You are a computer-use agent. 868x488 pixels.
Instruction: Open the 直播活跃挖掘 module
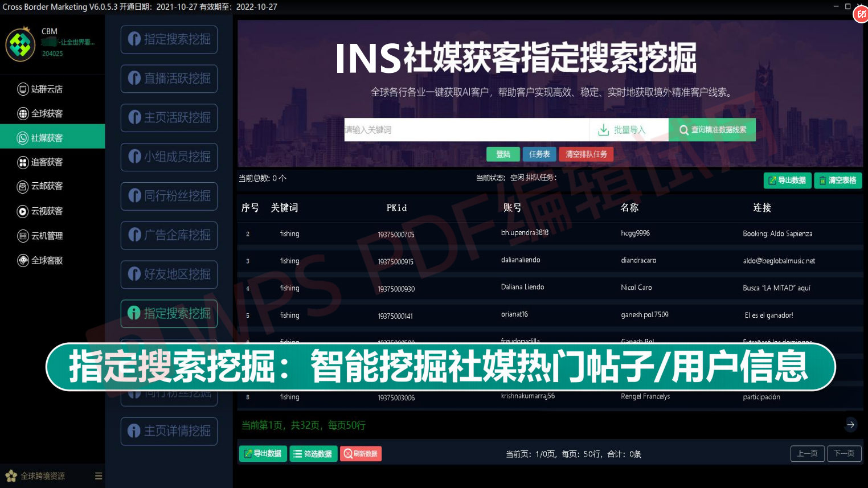[x=169, y=79]
